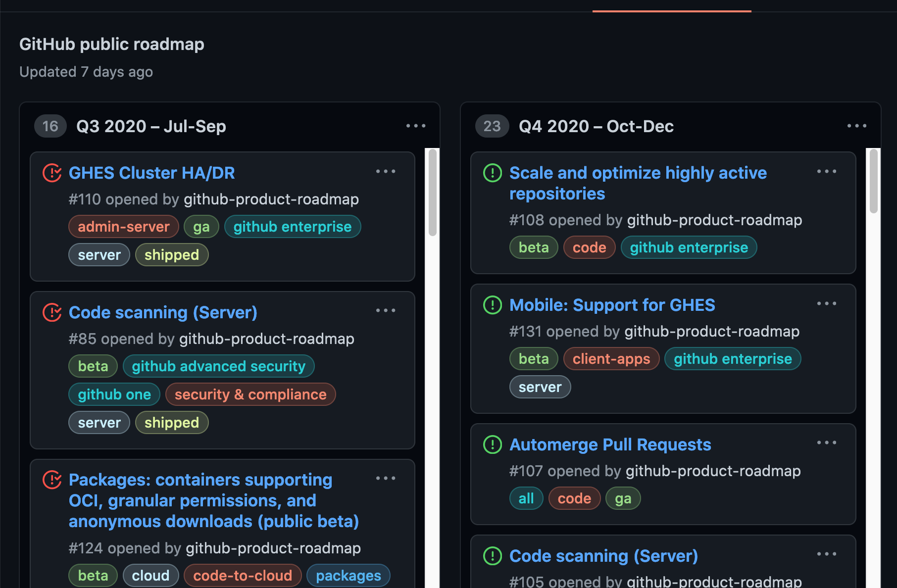Click the code label on Automerge card

click(x=574, y=498)
